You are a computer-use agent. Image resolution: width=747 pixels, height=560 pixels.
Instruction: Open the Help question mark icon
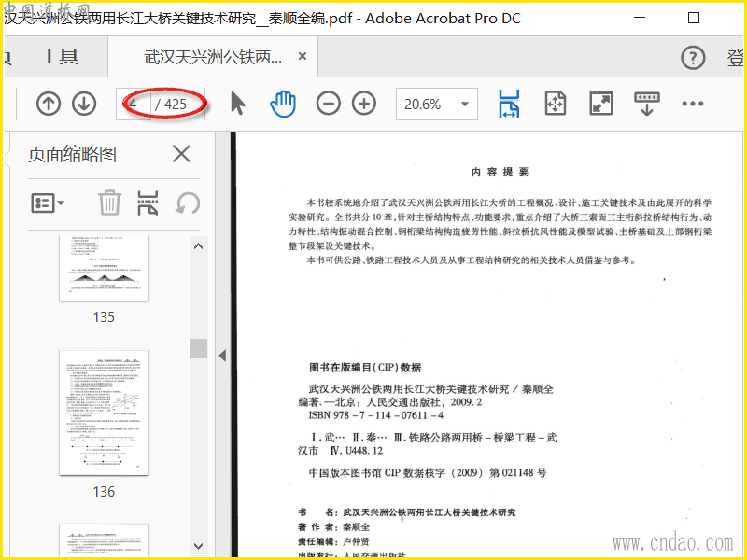click(x=693, y=58)
